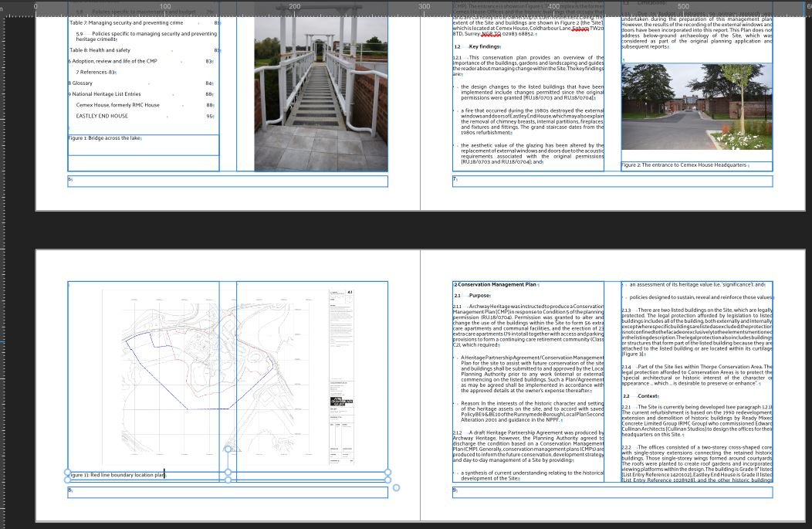Viewport: 812px width, 529px height.
Task: Click paragraph 2.2.2 about the two-storey cross-shaped core
Action: click(696, 463)
